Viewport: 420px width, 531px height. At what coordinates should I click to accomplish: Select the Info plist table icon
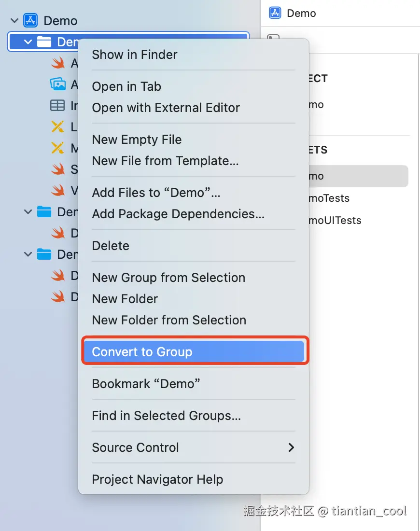pos(58,105)
